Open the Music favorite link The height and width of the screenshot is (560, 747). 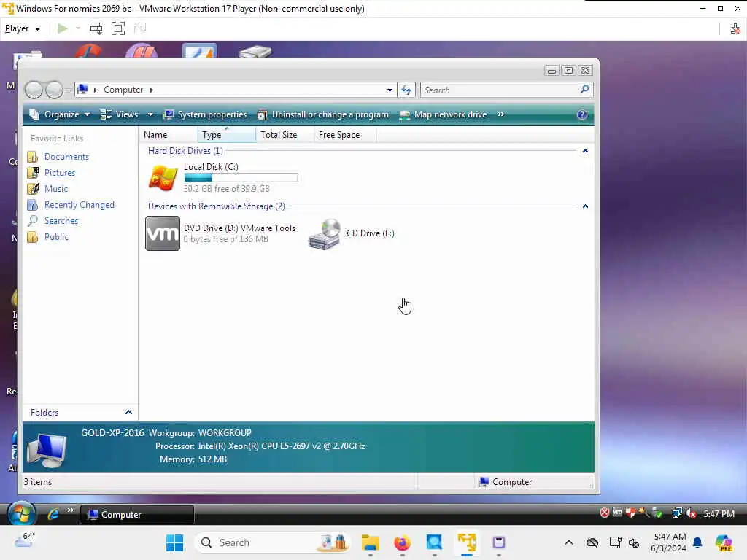55,189
